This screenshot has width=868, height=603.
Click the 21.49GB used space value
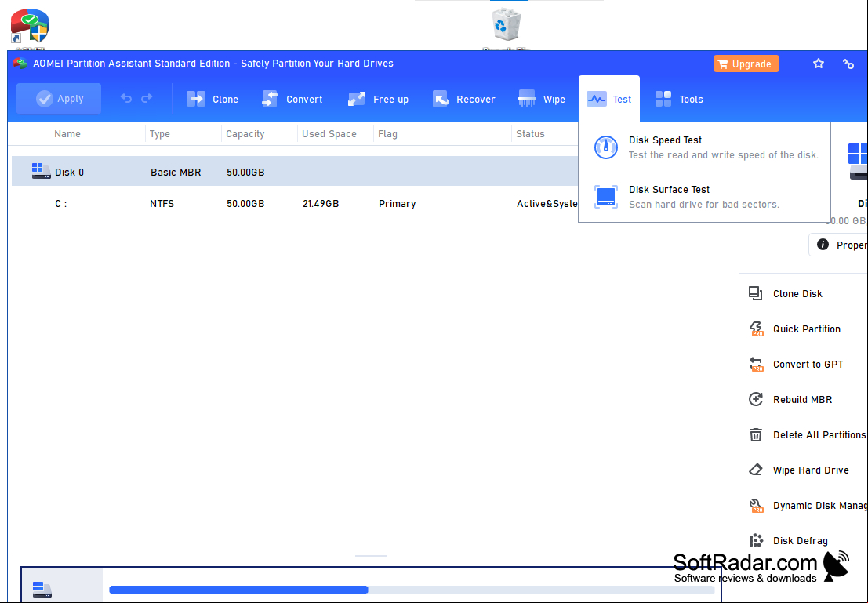(321, 204)
